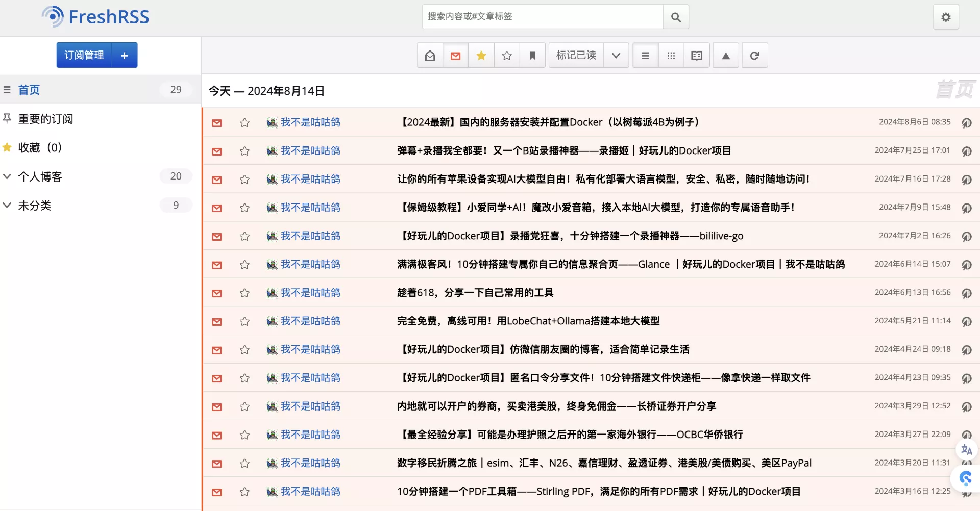Screen dimensions: 980x511
Task: Open source link icon for Glance article
Action: coord(966,265)
